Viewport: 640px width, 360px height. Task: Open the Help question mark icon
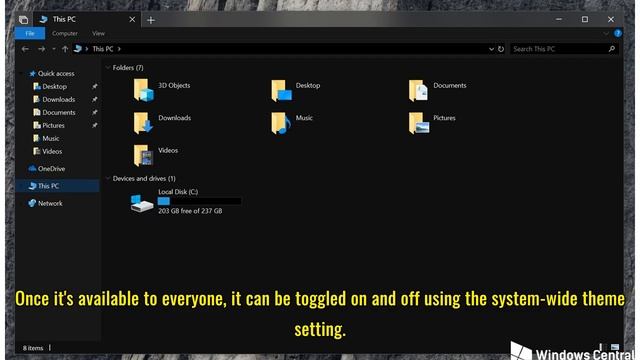tap(618, 33)
